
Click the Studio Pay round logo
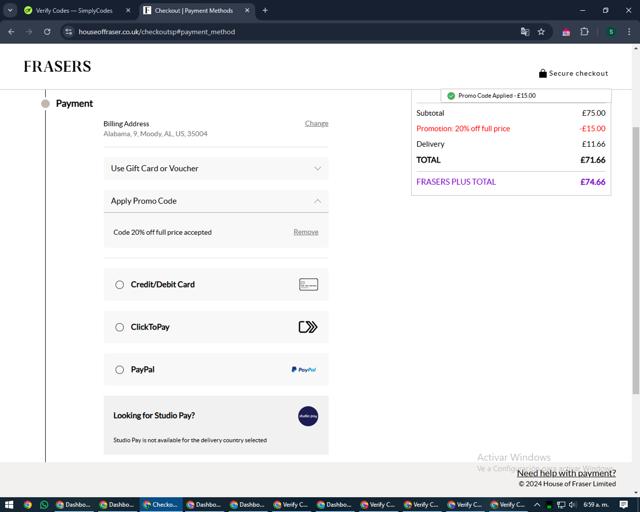point(308,416)
